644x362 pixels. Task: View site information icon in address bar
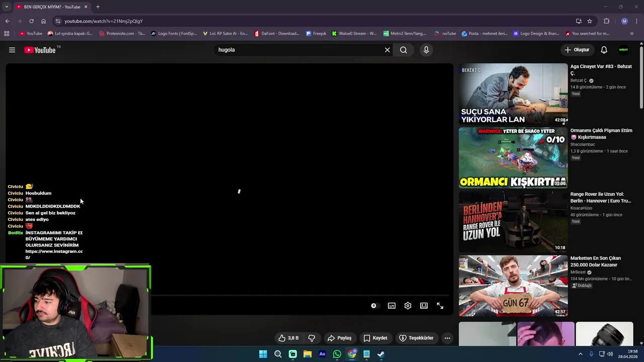point(58,21)
